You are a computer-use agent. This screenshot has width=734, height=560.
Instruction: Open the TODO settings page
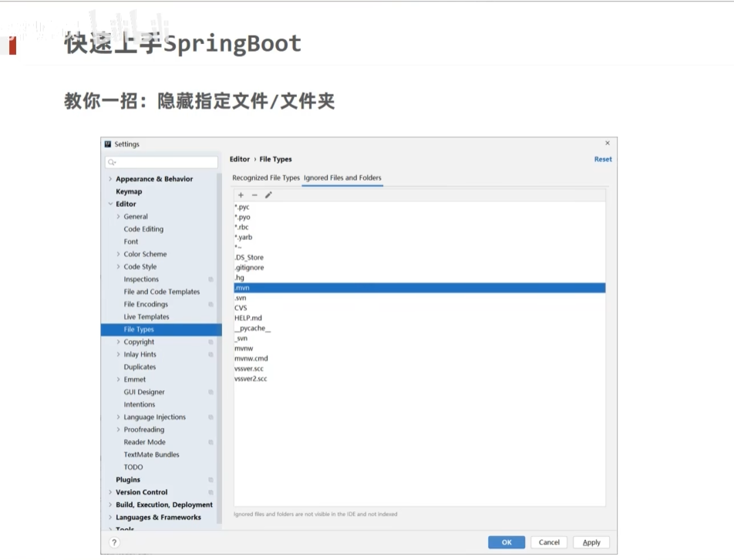coord(133,467)
